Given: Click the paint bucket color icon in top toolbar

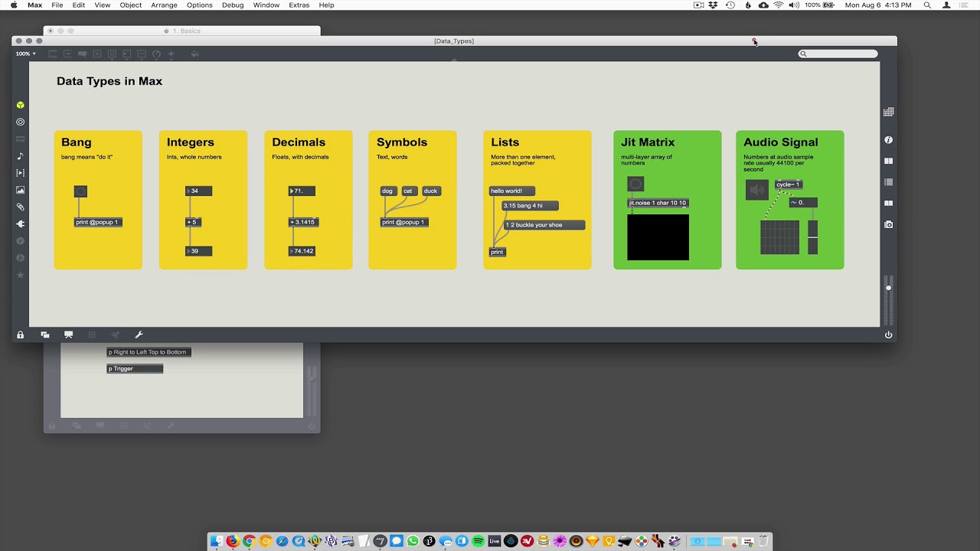Looking at the screenshot, I should (194, 54).
